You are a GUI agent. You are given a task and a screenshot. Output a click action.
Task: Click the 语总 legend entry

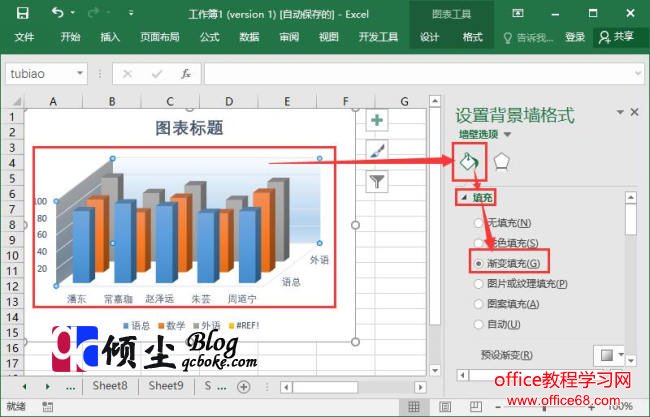[x=136, y=325]
